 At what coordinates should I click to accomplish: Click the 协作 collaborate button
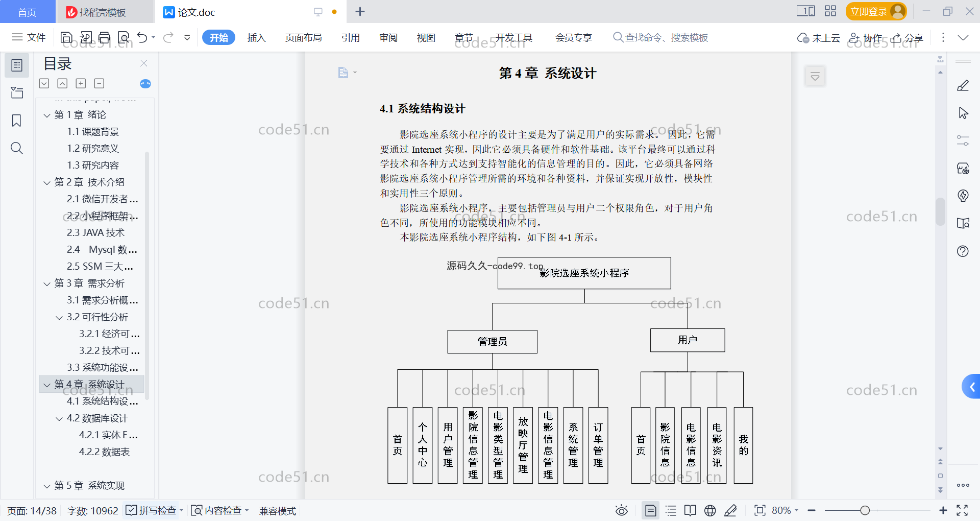866,38
